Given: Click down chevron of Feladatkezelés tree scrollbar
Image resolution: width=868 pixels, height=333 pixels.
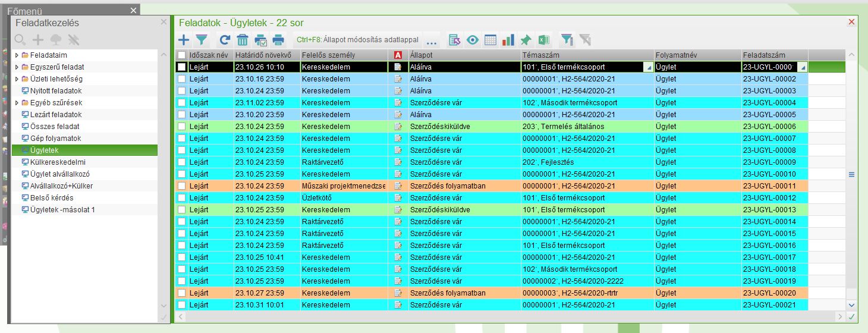Looking at the screenshot, I should tap(164, 306).
